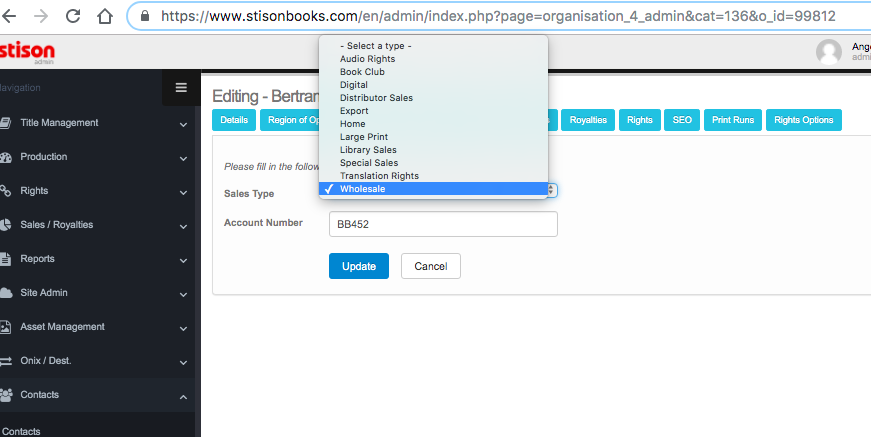Click the Stison admin logo

pyautogui.click(x=27, y=53)
